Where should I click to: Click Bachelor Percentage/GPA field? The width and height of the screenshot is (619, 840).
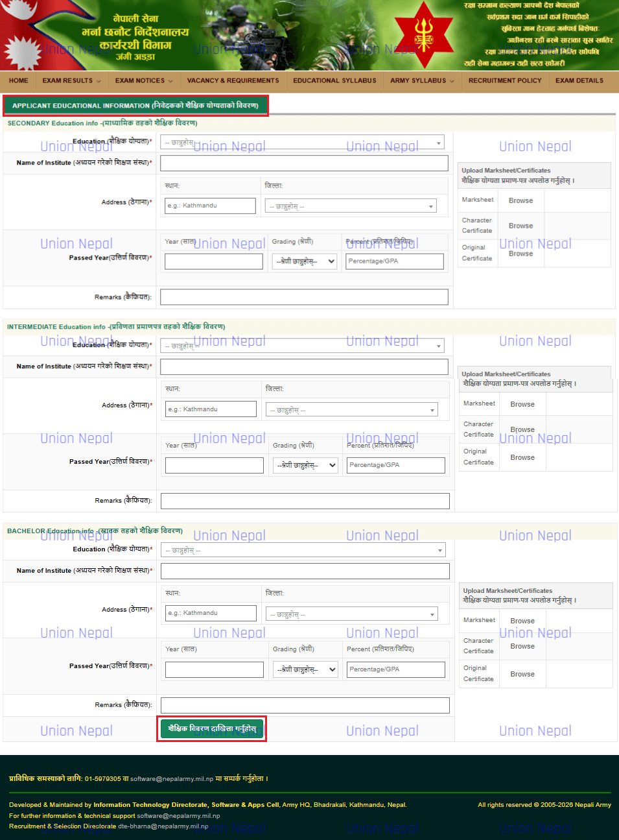click(396, 669)
